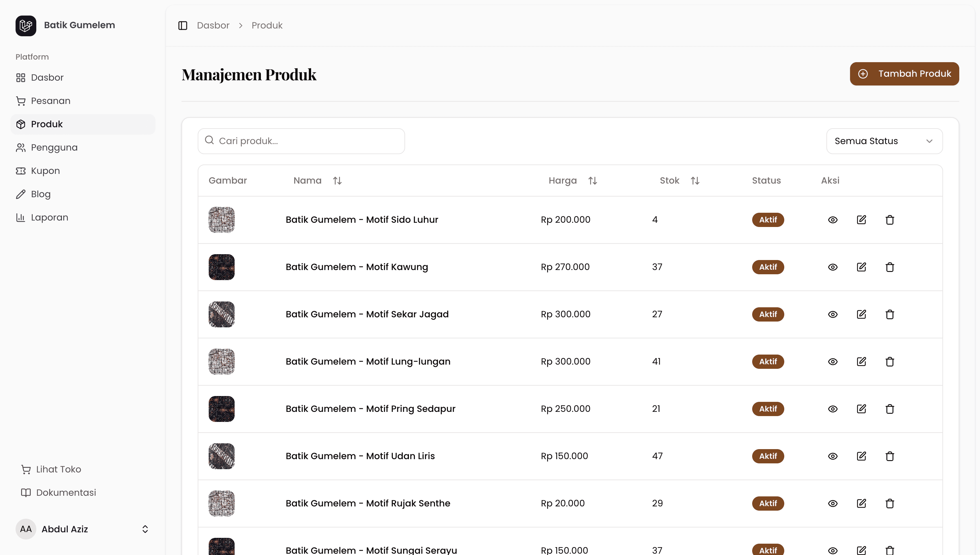This screenshot has width=980, height=555.
Task: Click the Motif Sido Luhur thumbnail
Action: tap(222, 220)
